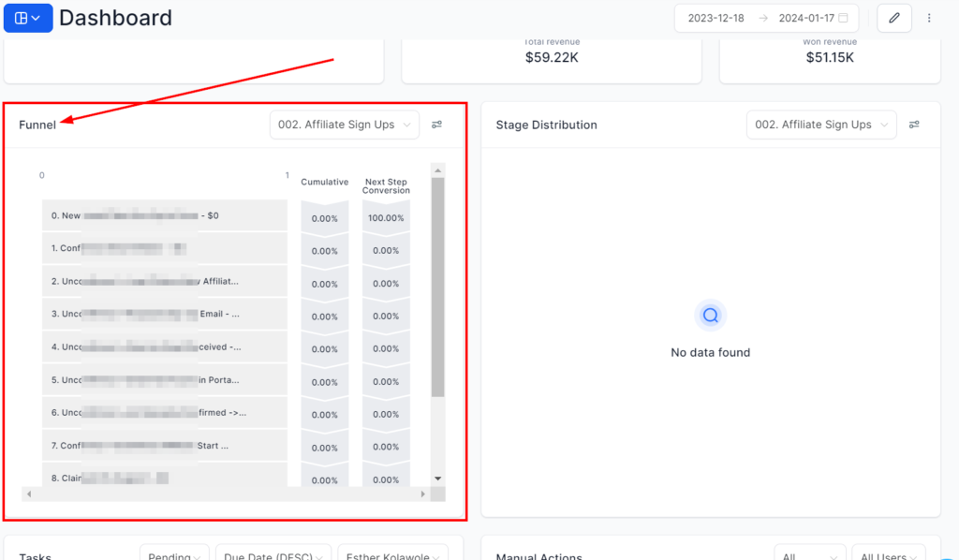Click the No data found magnifier icon
This screenshot has height=560, width=959.
(710, 316)
